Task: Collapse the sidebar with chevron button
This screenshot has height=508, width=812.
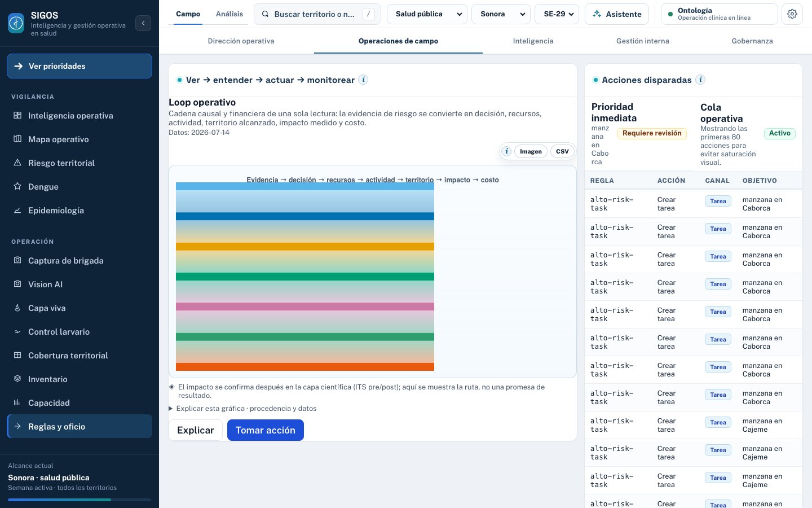Action: (143, 23)
